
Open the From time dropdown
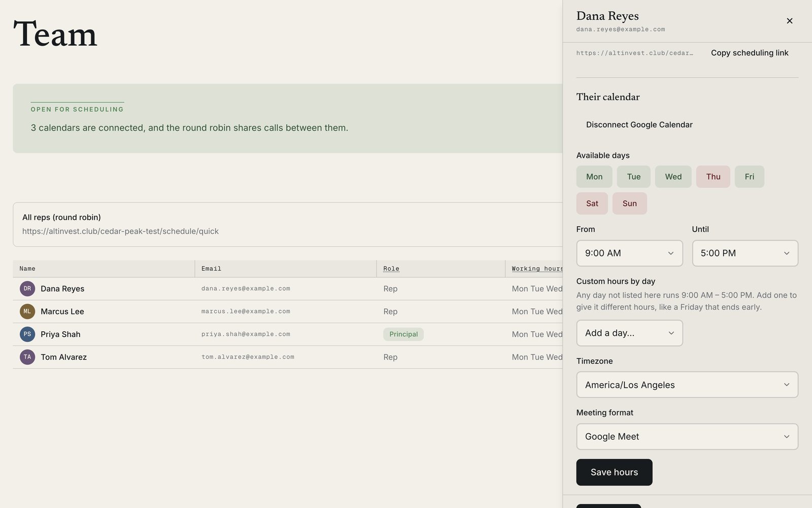tap(629, 253)
